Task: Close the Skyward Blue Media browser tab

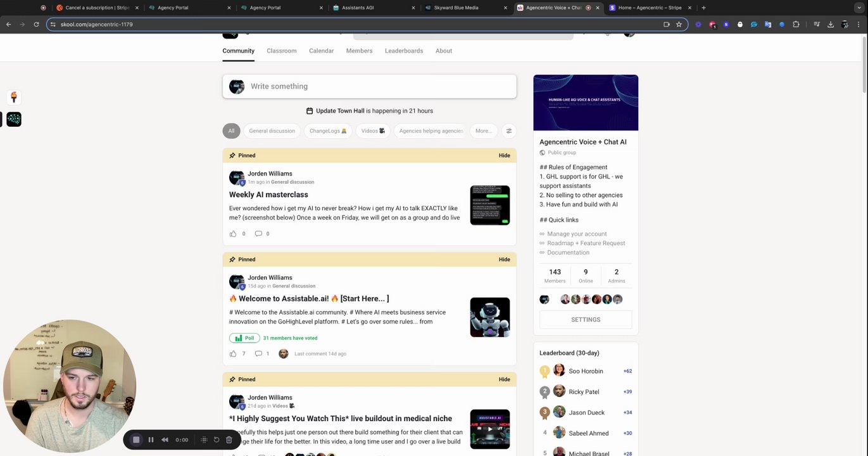Action: point(505,8)
